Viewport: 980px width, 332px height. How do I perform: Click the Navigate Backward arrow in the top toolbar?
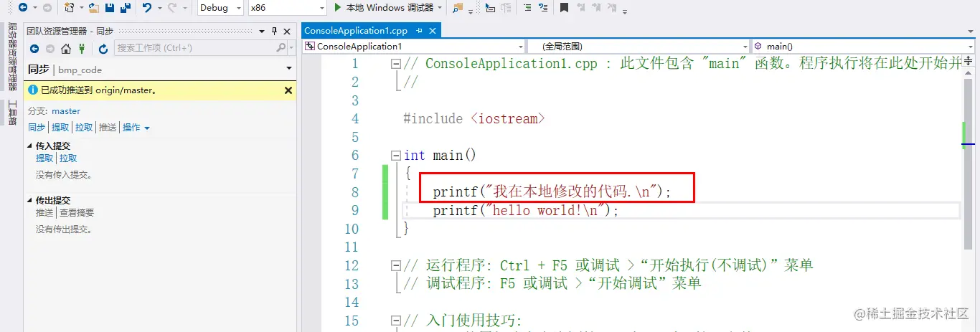point(22,7)
